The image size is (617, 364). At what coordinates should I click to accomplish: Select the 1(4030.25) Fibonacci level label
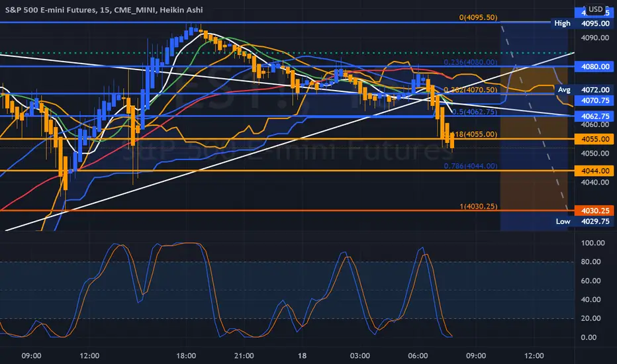click(x=479, y=206)
